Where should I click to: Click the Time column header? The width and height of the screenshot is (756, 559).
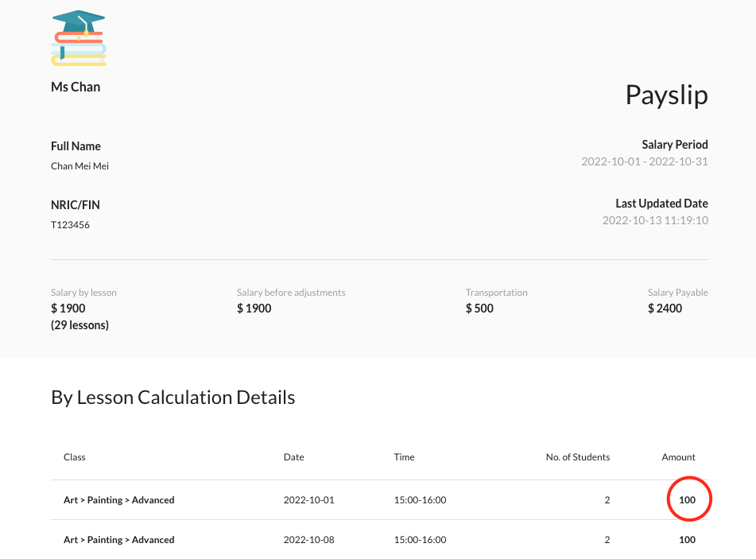click(404, 457)
